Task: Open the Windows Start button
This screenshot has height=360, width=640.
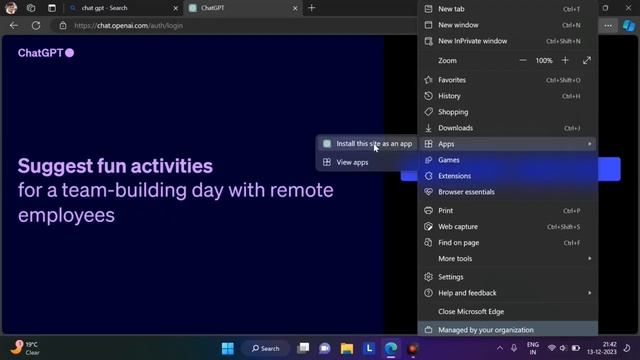Action: tap(228, 348)
